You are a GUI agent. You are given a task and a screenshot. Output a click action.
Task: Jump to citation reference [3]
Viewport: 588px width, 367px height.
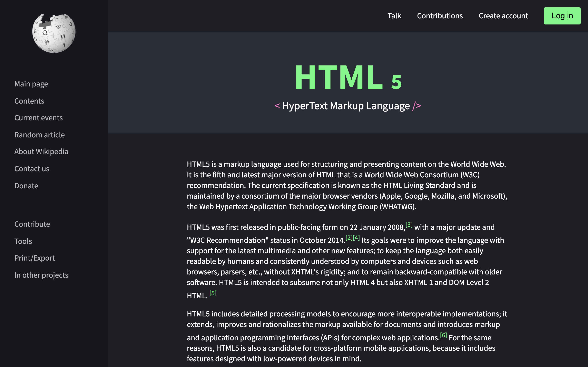pyautogui.click(x=409, y=224)
